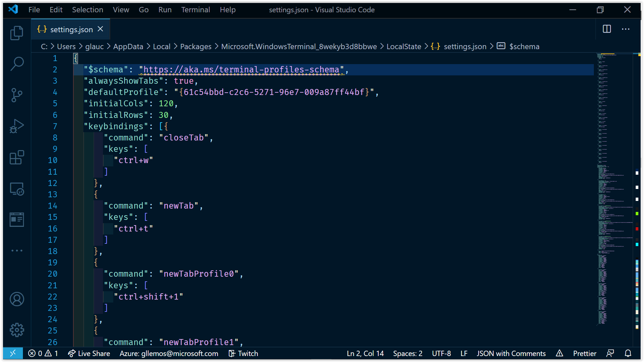The image size is (644, 362).
Task: Open the View menu
Action: pos(121,10)
